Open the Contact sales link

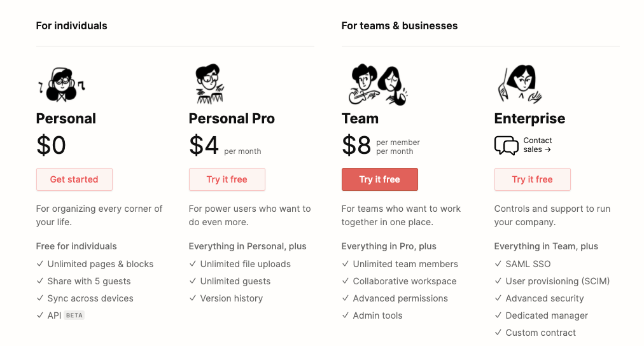(538, 145)
